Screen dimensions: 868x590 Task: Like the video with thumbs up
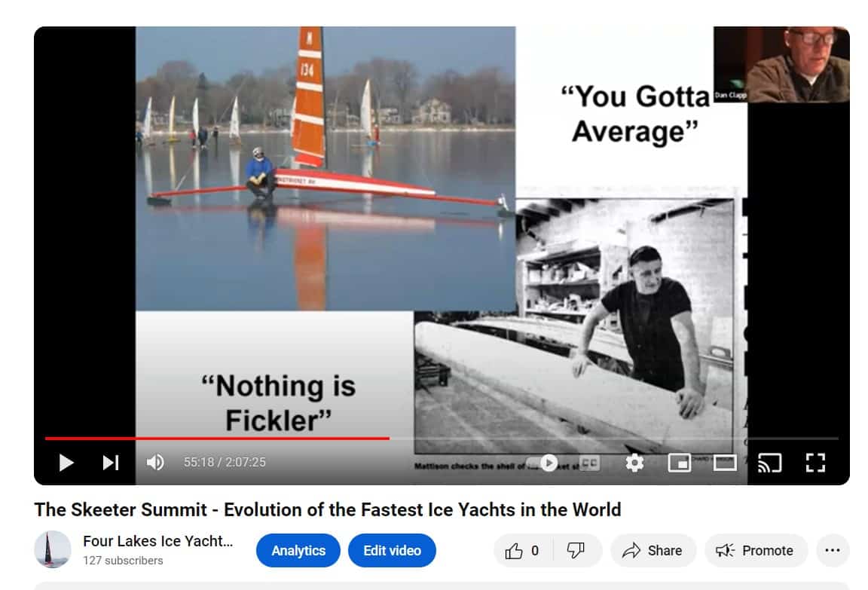(x=521, y=551)
